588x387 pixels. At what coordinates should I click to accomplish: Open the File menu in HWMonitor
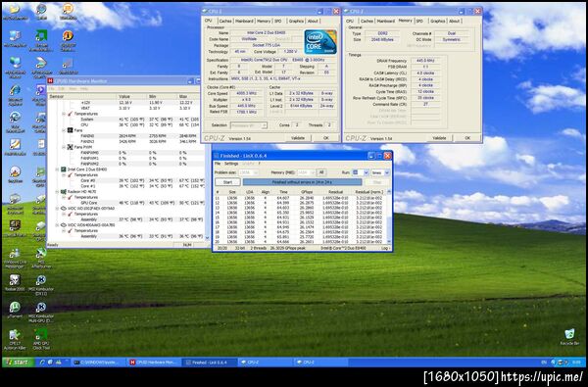(x=52, y=89)
